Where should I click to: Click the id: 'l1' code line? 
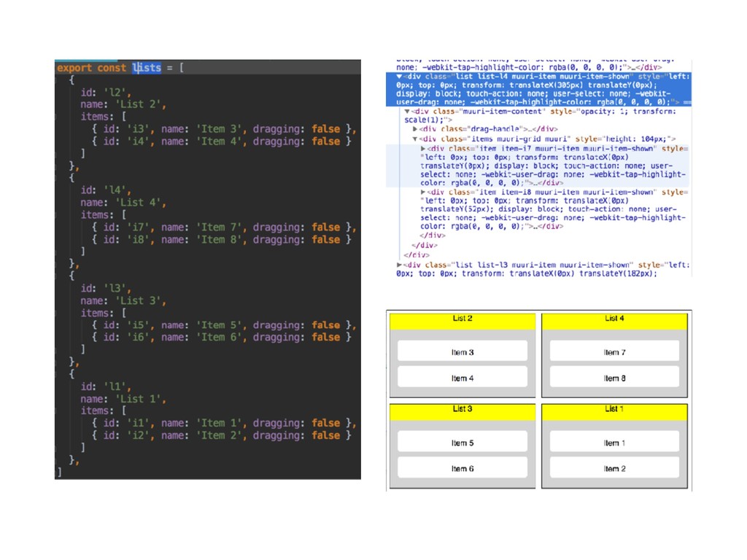coord(105,386)
